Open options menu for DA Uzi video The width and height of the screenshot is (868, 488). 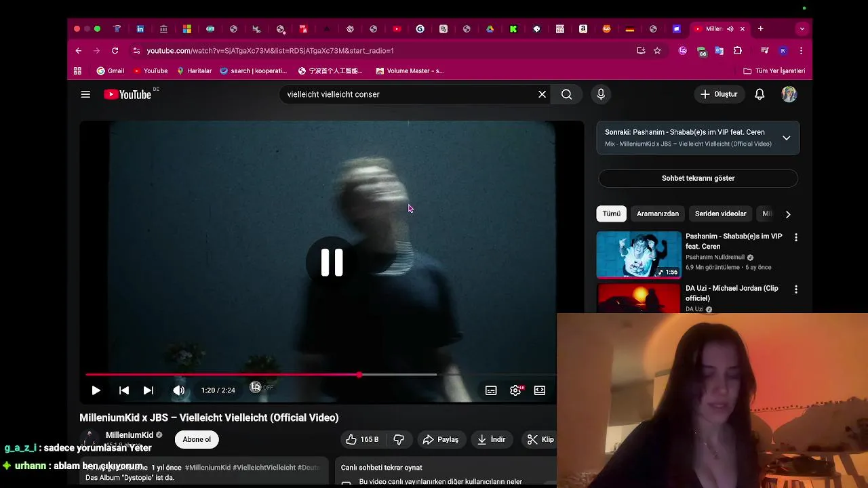coord(796,289)
